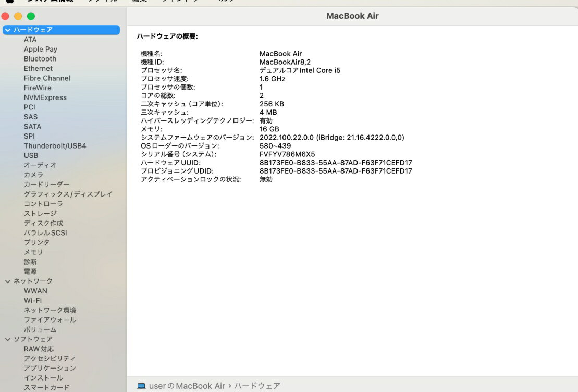Viewport: 578px width, 392px height.
Task: Select 電源 in the sidebar
Action: (30, 272)
